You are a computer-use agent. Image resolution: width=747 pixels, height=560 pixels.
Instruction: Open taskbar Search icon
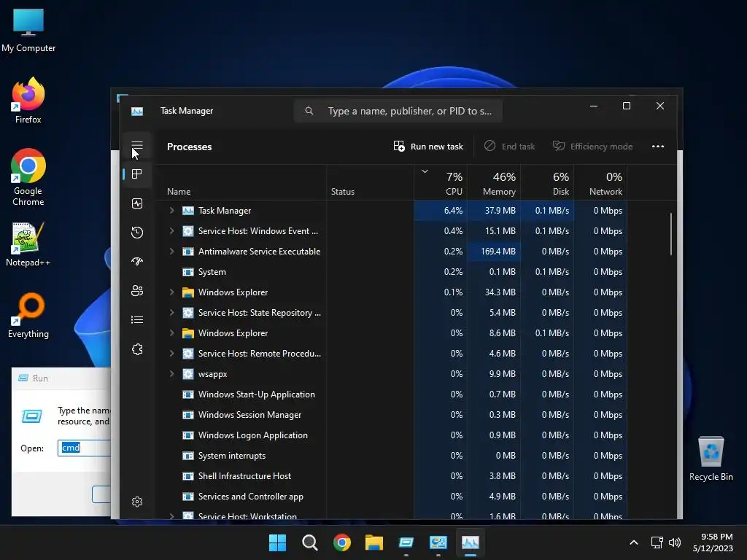[309, 542]
